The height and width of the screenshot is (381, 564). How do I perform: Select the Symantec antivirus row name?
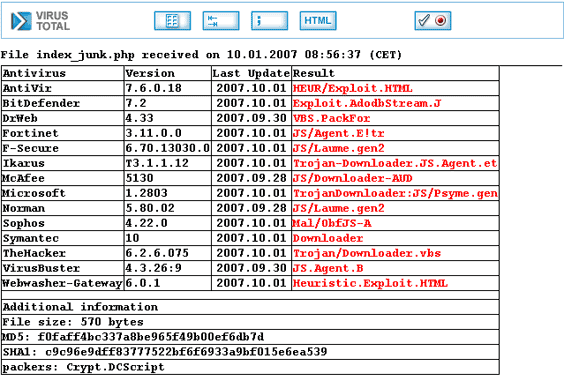point(31,239)
